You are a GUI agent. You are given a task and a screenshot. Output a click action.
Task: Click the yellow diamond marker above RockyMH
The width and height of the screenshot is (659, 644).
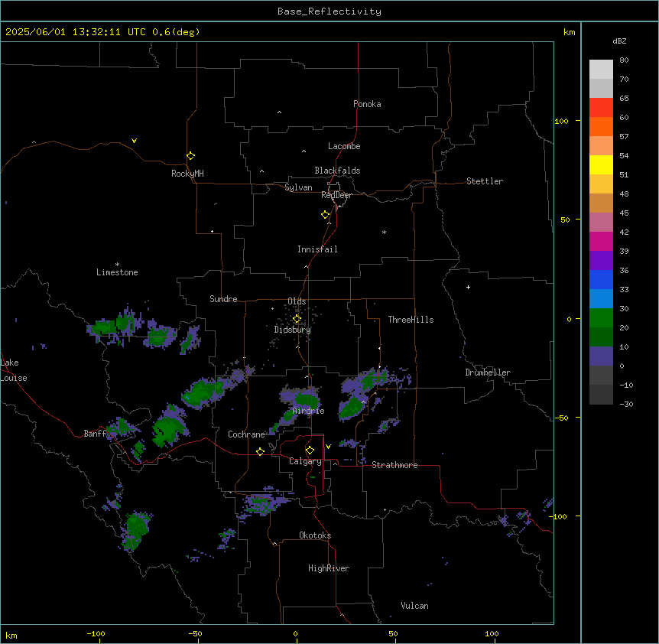point(190,155)
